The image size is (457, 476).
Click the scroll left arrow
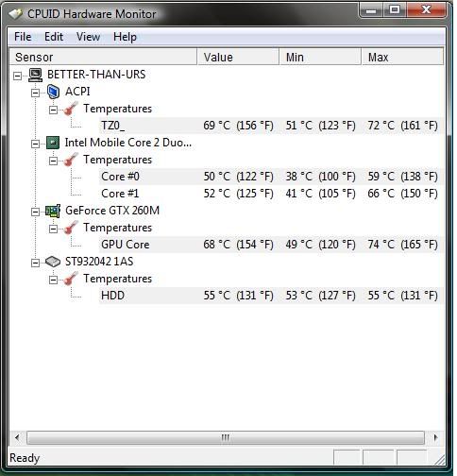pos(17,437)
